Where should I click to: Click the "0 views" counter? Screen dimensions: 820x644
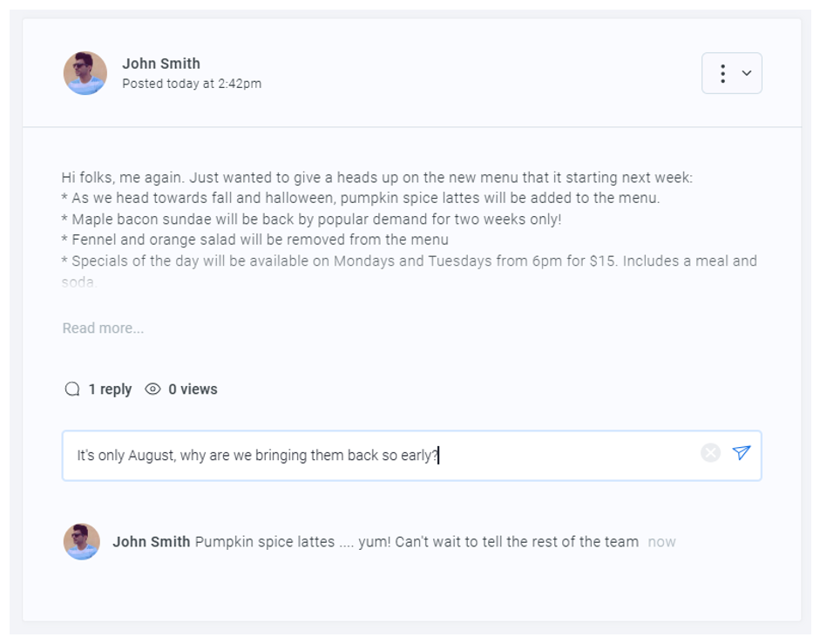click(193, 390)
